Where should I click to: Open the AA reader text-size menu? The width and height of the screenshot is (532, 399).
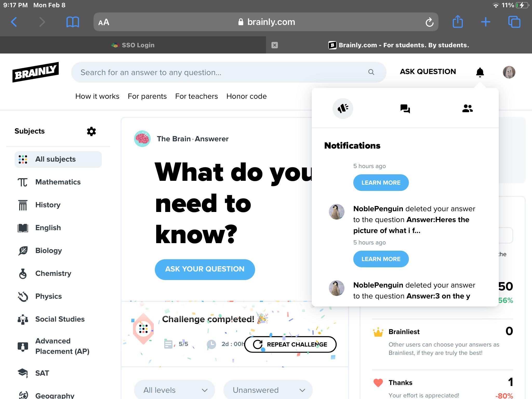coord(104,22)
